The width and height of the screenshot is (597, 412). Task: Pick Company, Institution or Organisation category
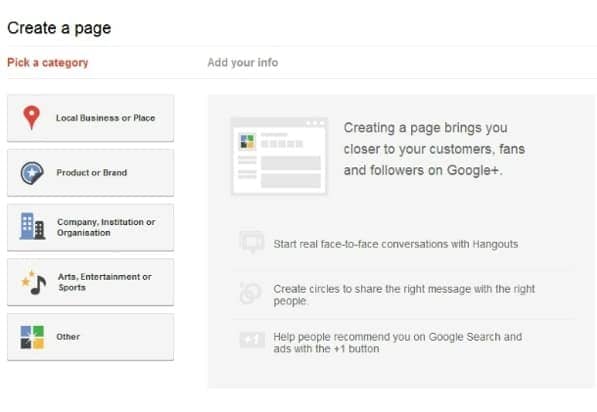91,227
